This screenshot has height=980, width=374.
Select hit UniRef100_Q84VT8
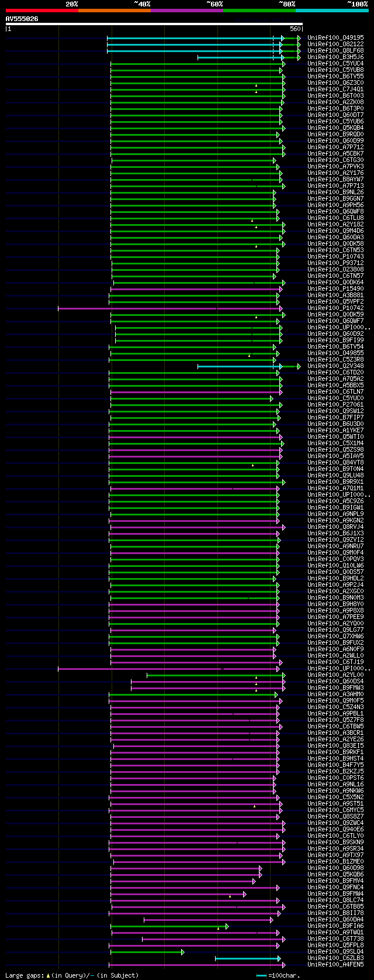pos(335,463)
